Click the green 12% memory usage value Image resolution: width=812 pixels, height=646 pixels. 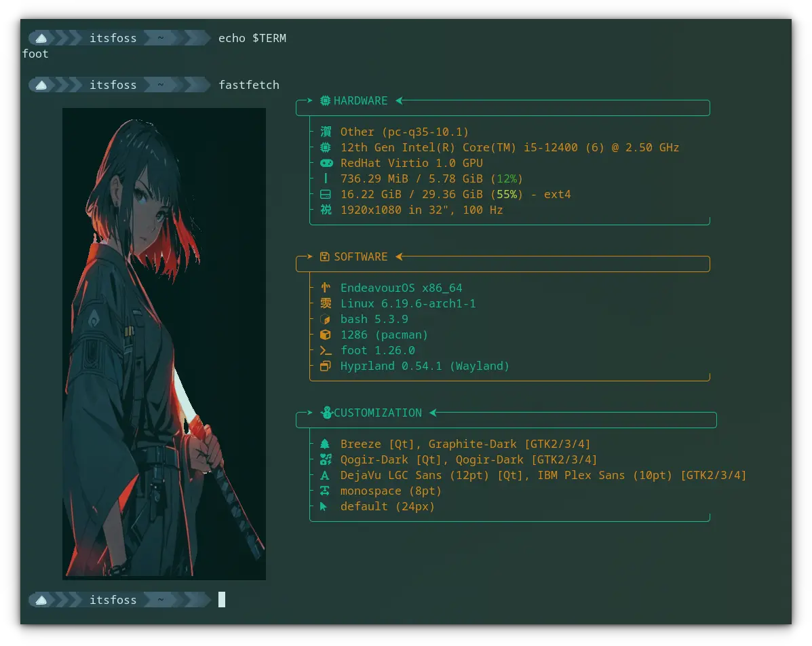click(x=506, y=178)
